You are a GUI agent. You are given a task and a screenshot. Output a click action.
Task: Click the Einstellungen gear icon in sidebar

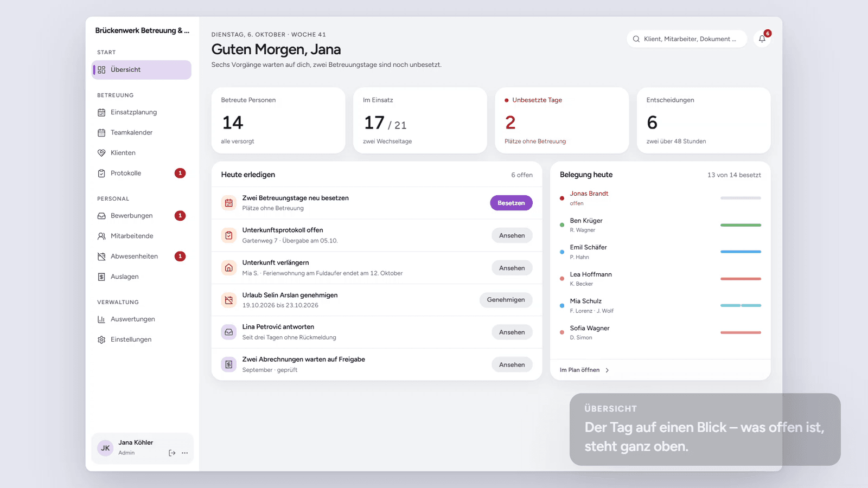[x=101, y=339]
